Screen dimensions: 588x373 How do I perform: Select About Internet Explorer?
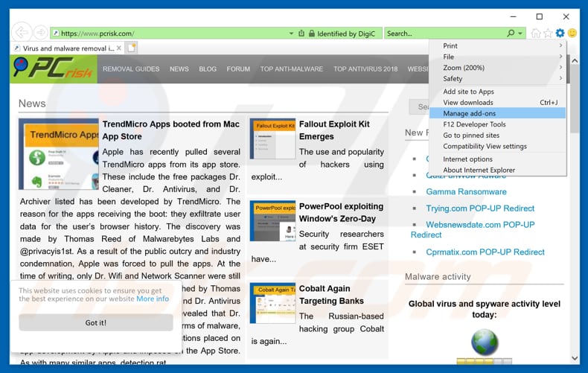point(497,170)
